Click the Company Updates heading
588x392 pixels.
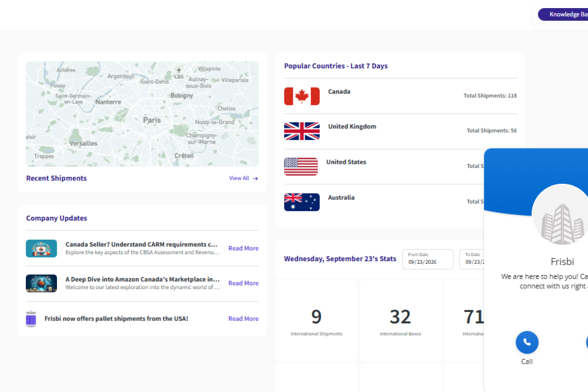57,218
